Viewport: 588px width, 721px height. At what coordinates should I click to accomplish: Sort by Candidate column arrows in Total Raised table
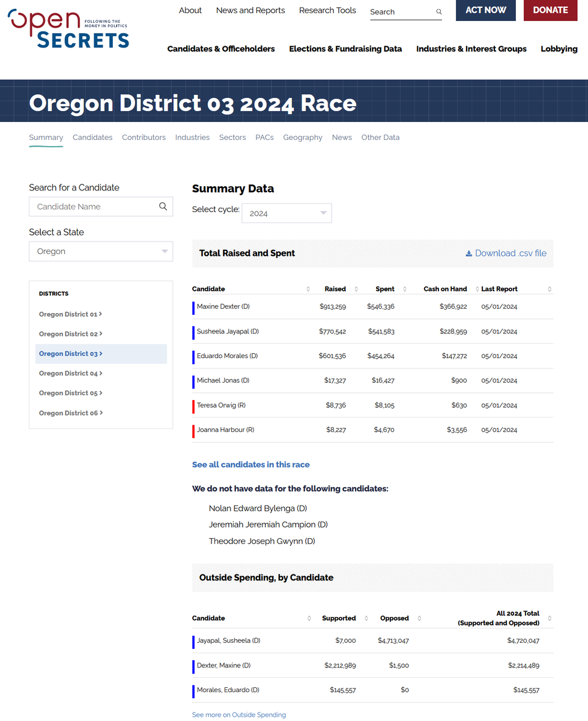point(308,289)
